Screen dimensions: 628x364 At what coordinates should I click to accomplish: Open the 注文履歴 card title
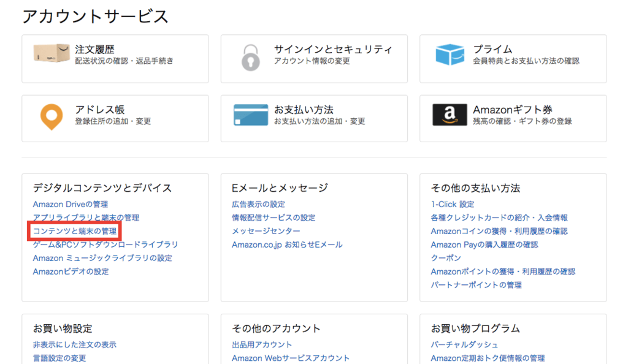click(x=95, y=49)
